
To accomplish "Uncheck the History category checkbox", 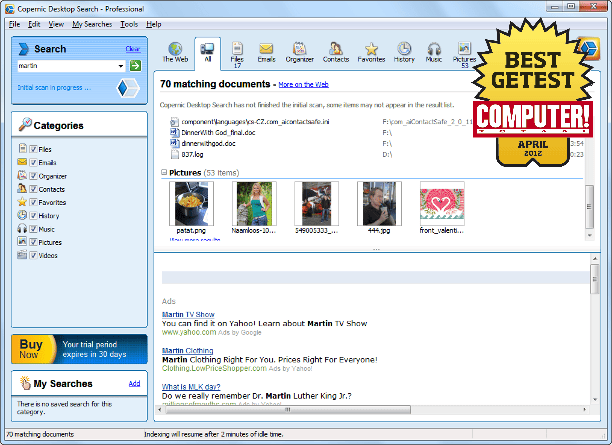I will tap(34, 215).
